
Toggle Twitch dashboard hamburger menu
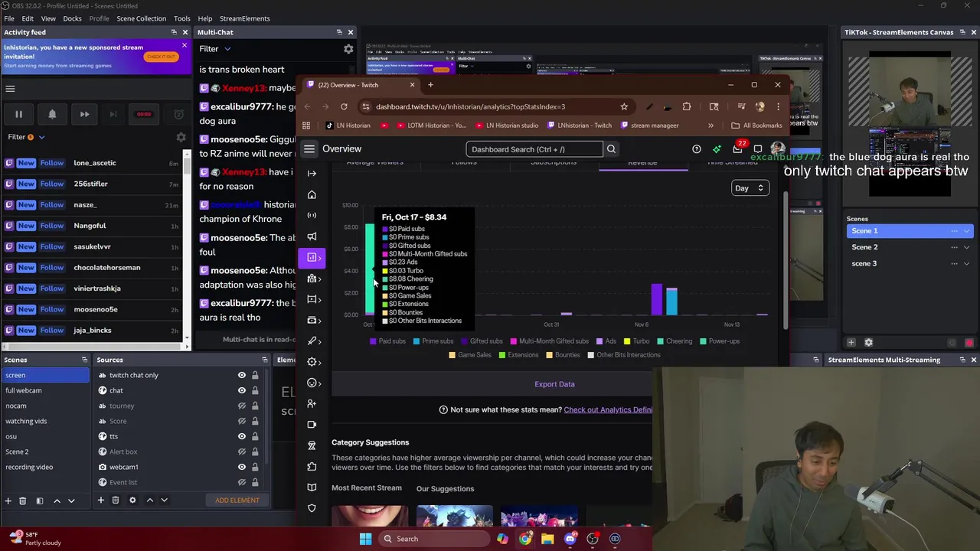309,149
